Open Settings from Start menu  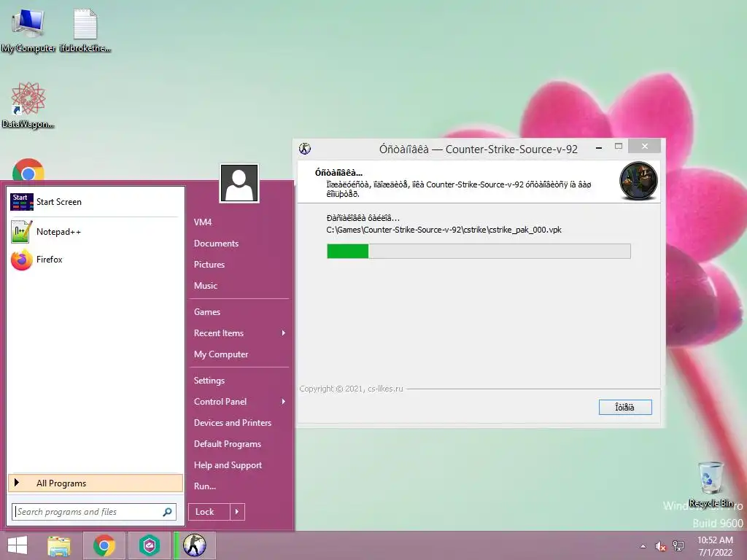tap(209, 381)
